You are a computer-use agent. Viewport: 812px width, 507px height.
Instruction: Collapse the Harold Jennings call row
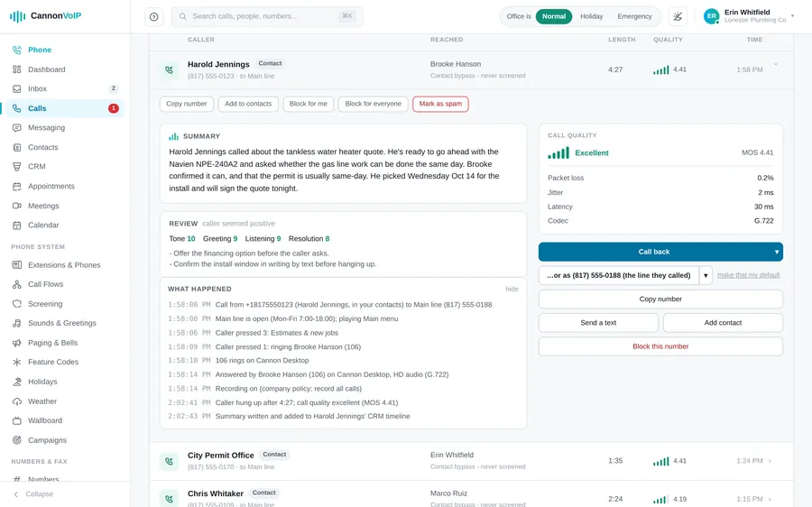click(776, 64)
